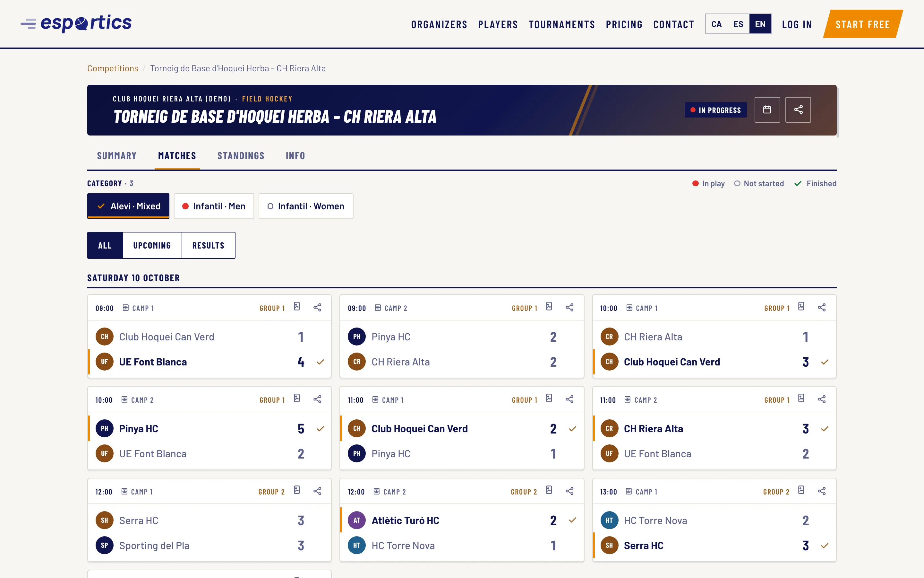This screenshot has width=924, height=578.
Task: Share the 11:00 Camp 1 match
Action: 569,399
